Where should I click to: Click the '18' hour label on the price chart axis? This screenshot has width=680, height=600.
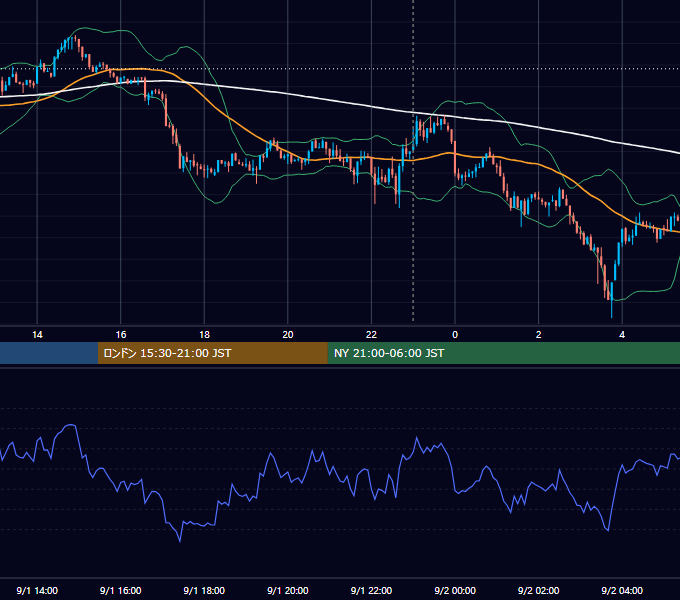coord(204,335)
